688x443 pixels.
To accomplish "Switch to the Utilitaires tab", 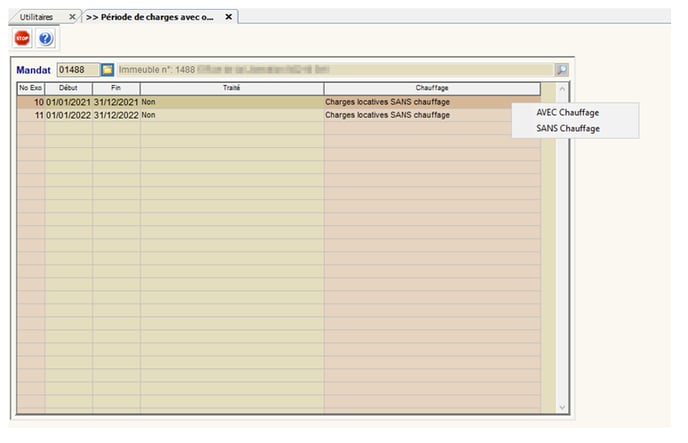I will coord(38,18).
